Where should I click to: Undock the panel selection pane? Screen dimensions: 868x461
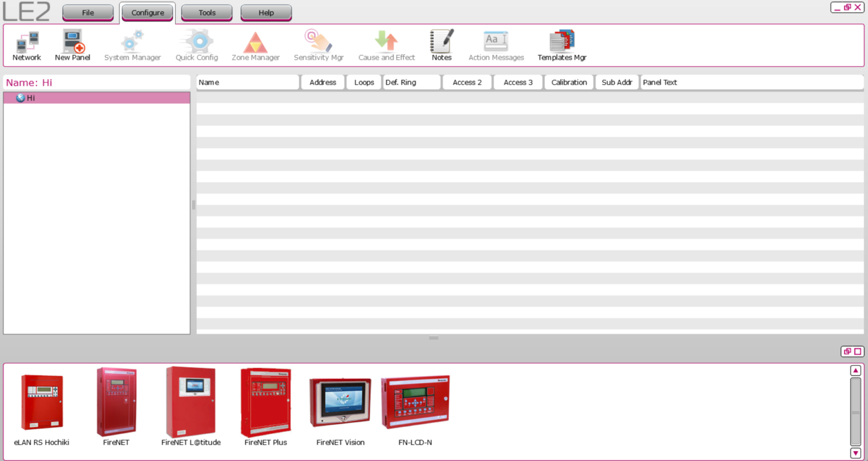click(x=847, y=351)
